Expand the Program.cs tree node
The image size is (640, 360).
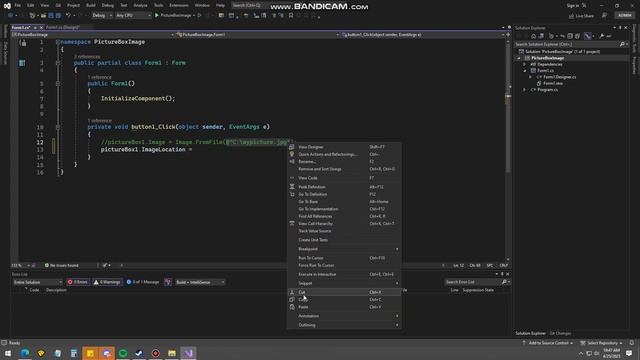[x=525, y=90]
